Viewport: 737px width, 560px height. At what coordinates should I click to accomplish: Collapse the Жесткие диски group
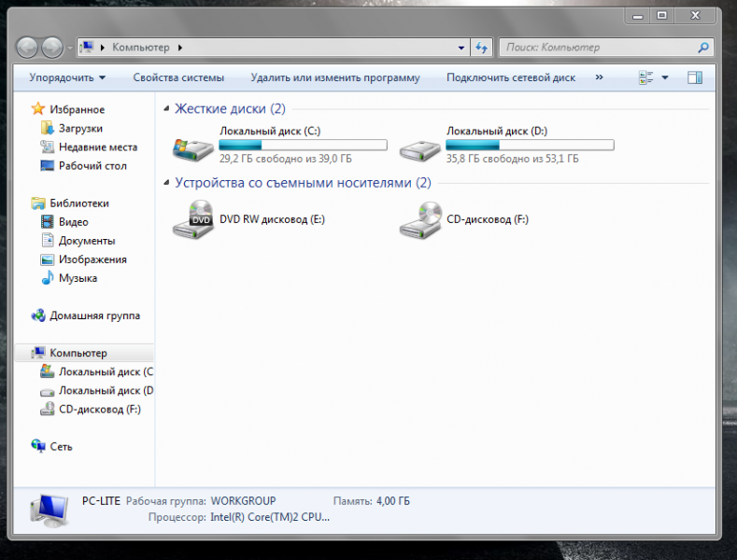coord(167,109)
